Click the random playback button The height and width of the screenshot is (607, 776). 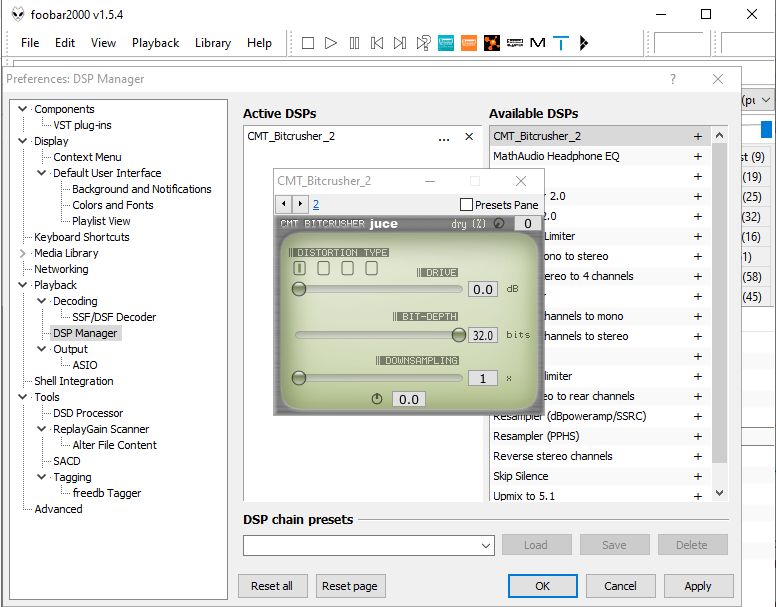tap(423, 43)
